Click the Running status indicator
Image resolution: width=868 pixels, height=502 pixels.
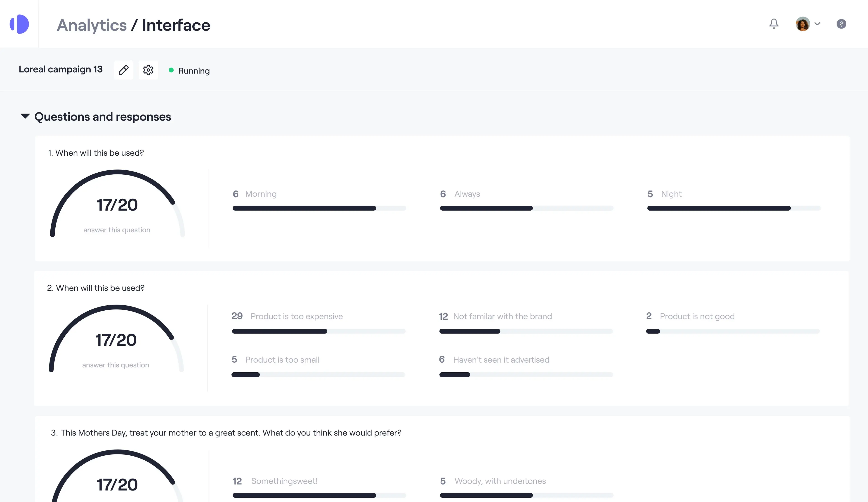[189, 71]
